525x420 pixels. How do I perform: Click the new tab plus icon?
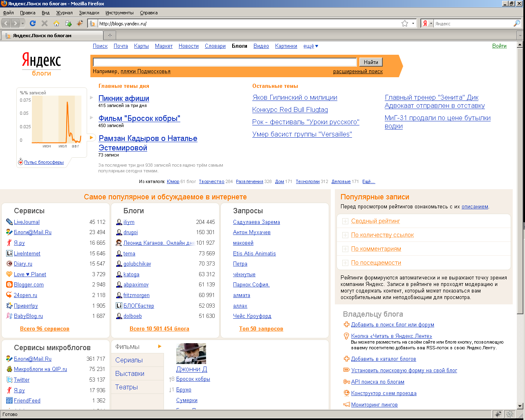coord(110,36)
